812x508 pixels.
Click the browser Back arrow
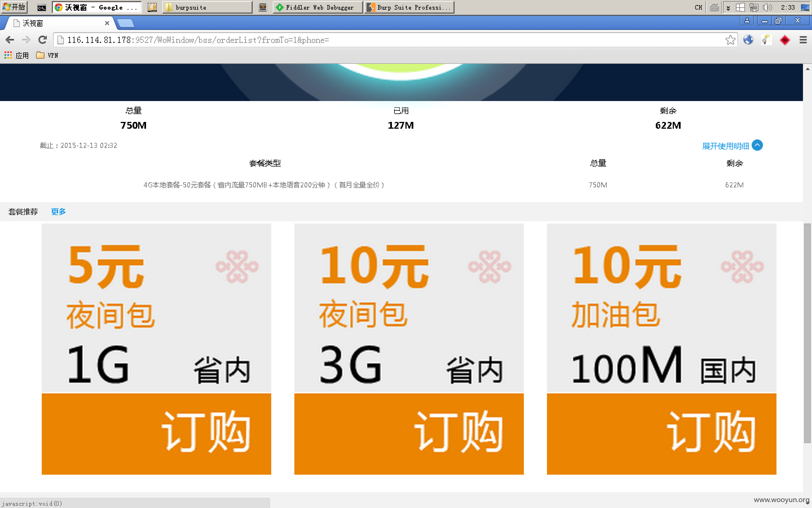pos(10,40)
